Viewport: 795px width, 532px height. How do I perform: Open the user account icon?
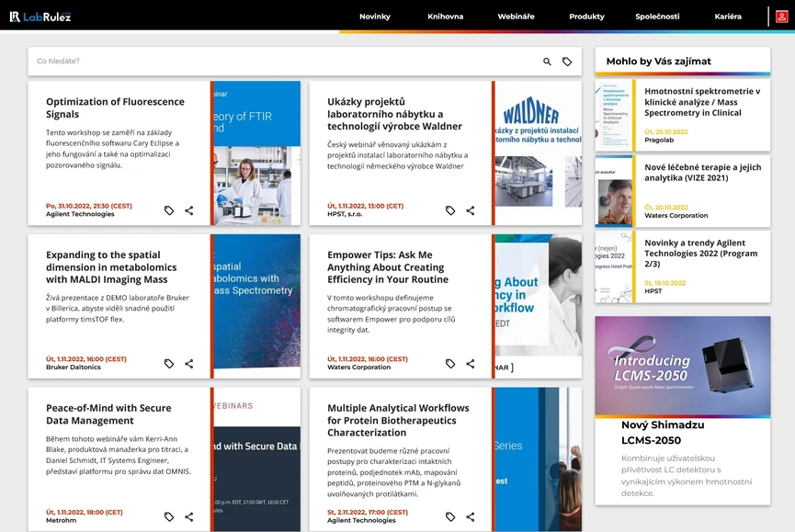(x=781, y=17)
